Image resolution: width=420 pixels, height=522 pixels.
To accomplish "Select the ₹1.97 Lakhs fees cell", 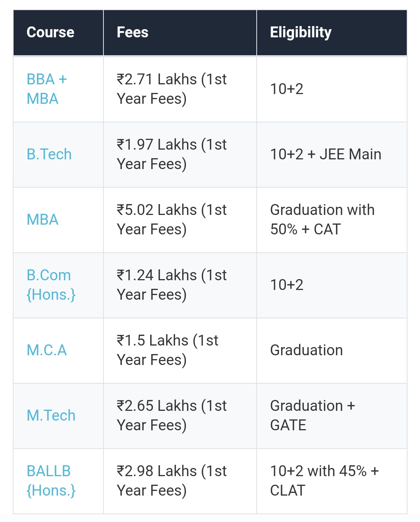I will click(171, 154).
